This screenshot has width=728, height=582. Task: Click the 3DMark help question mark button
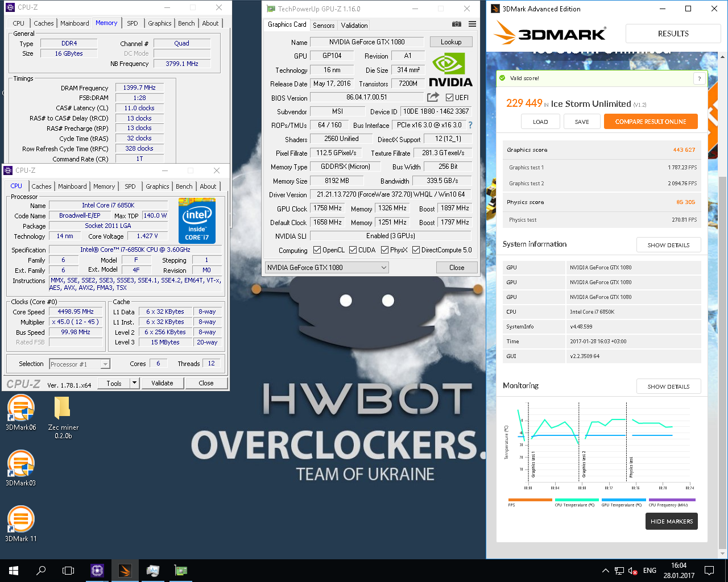[x=699, y=78]
